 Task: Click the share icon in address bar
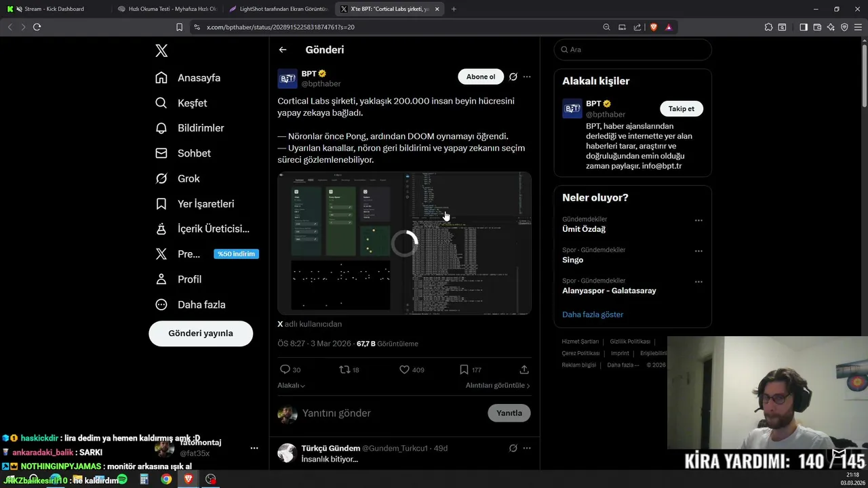(x=637, y=27)
